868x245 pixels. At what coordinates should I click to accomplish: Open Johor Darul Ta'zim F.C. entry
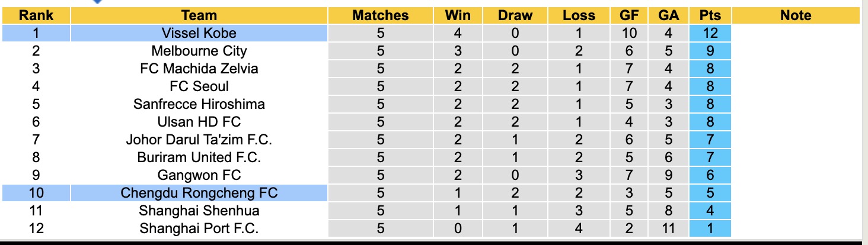click(x=199, y=140)
